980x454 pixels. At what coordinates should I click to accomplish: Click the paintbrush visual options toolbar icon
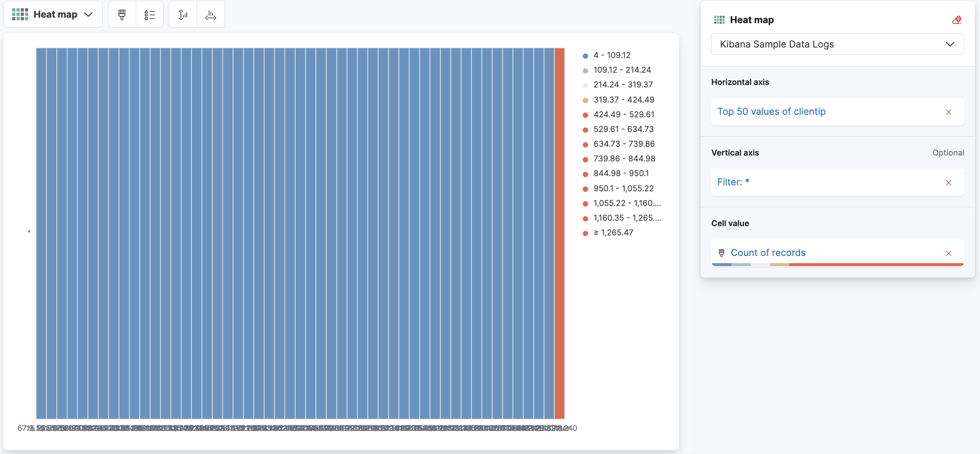coord(122,14)
